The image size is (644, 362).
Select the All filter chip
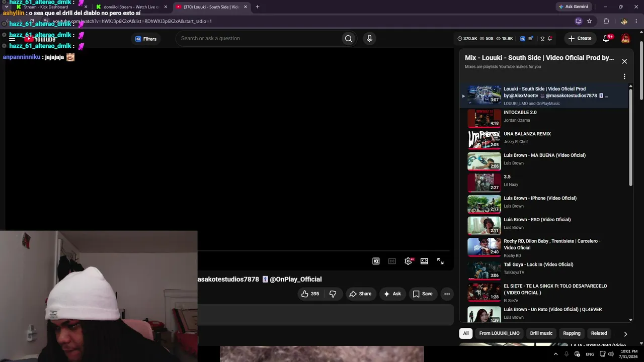[466, 333]
